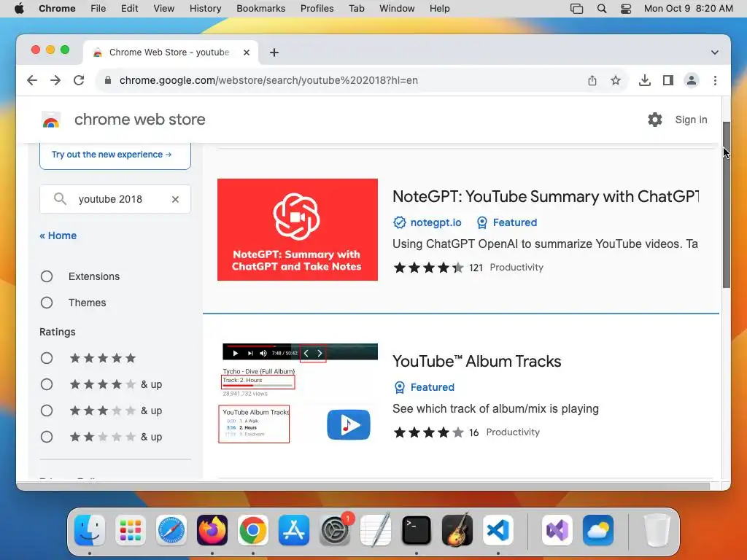Click the Chrome forward arrow button
Image resolution: width=747 pixels, height=560 pixels.
pos(55,80)
